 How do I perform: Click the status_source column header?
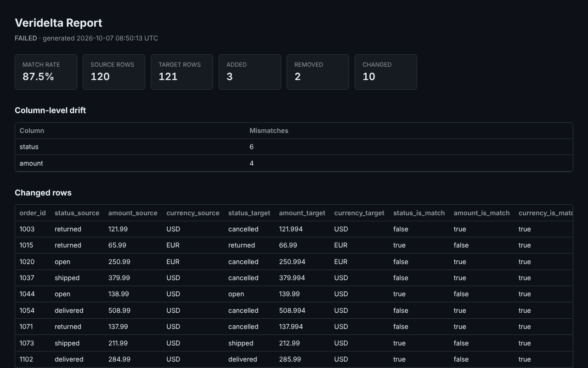click(77, 213)
